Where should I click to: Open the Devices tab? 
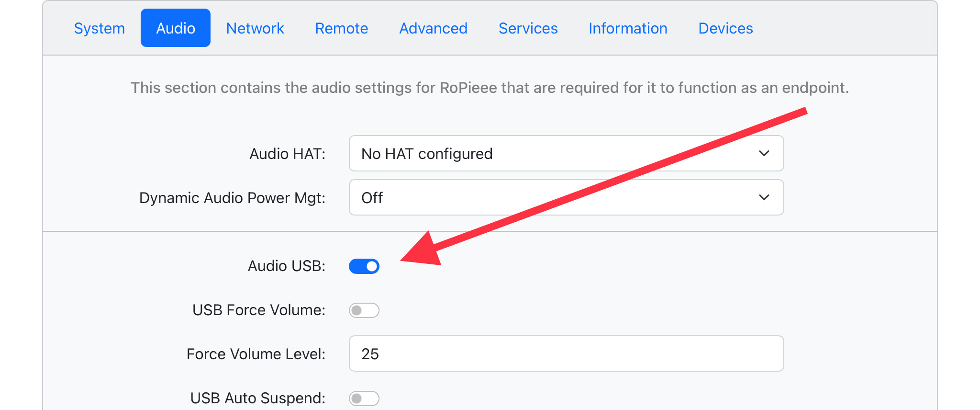tap(725, 28)
